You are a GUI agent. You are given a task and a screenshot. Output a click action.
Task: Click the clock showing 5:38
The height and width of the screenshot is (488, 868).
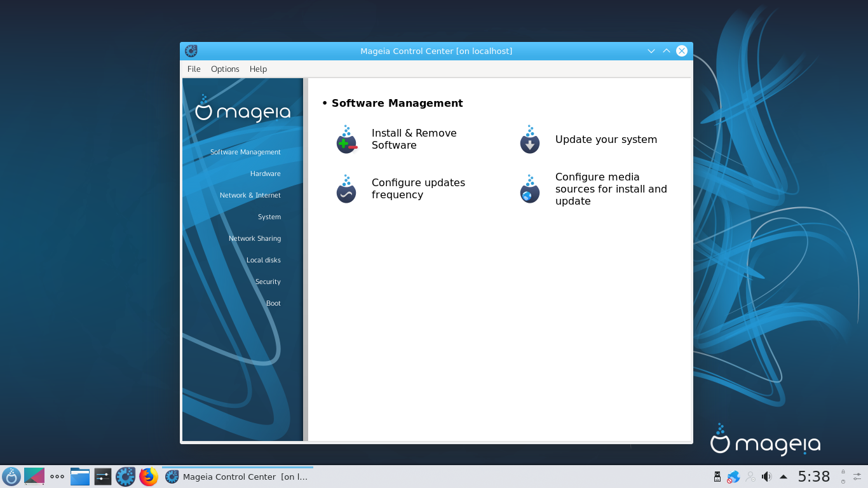[814, 477]
